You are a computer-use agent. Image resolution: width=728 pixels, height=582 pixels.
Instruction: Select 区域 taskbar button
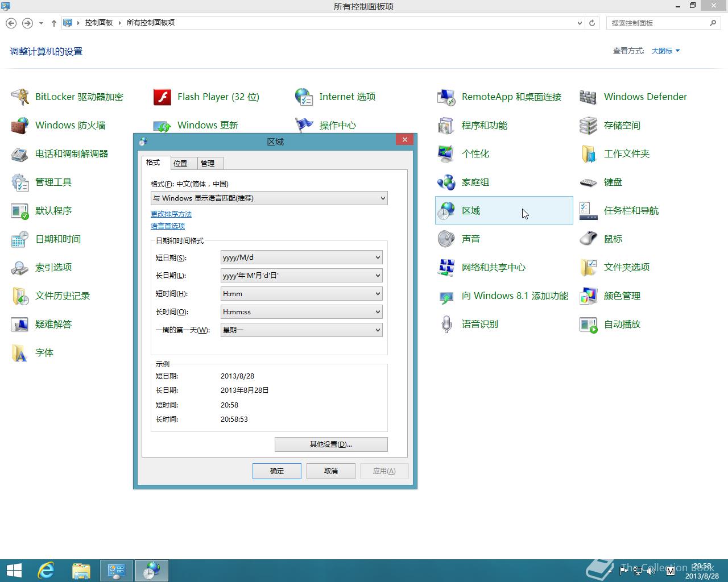coord(151,571)
